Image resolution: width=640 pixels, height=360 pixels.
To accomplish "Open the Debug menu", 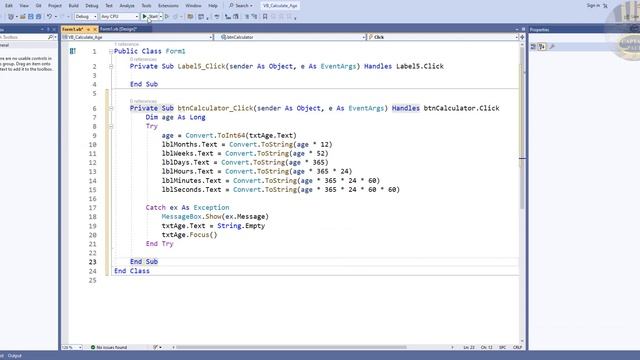I will point(91,6).
